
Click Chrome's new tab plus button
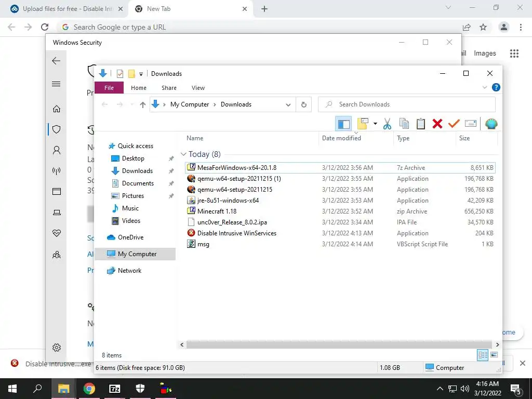tap(264, 9)
